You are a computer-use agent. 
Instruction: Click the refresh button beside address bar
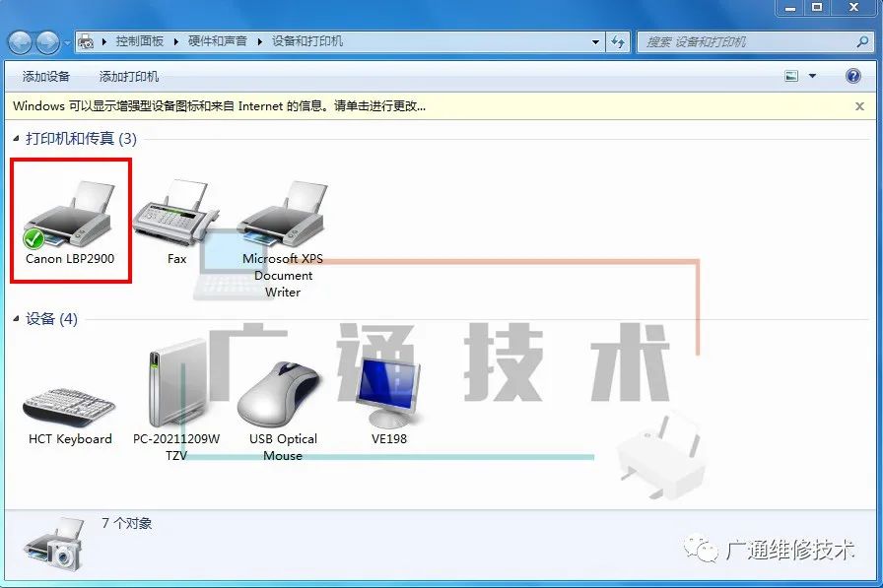618,42
